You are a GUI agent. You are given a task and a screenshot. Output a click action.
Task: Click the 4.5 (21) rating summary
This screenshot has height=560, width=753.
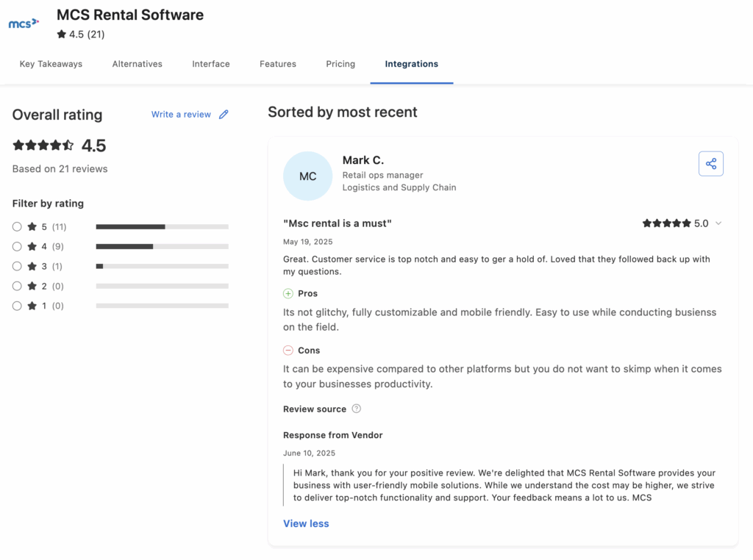tap(81, 34)
